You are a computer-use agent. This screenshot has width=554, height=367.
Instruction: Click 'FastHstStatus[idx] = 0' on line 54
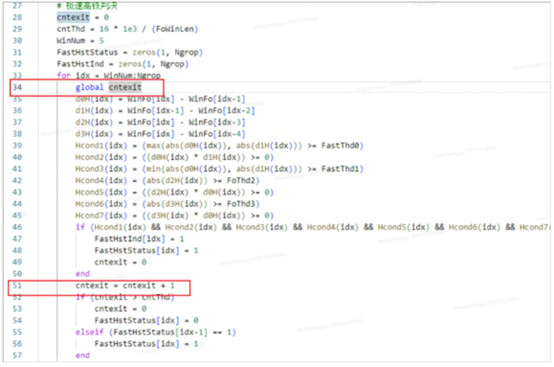tap(146, 320)
